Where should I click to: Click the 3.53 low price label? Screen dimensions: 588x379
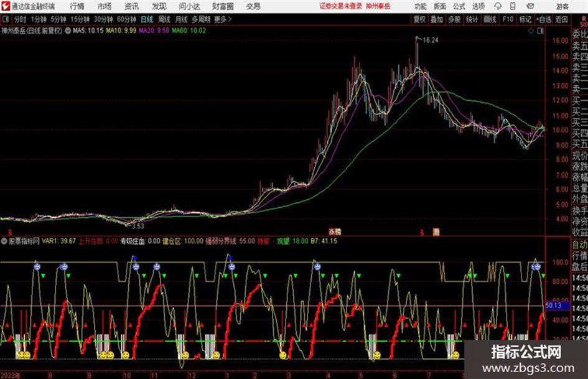click(138, 226)
